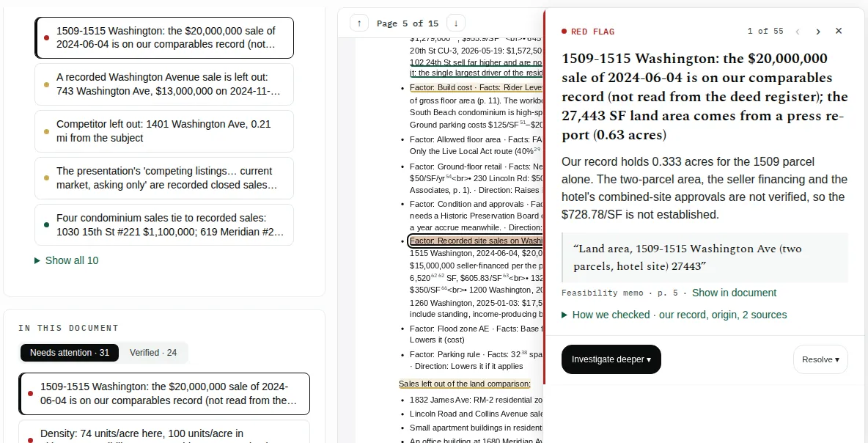
Task: Open the Four condominium sales finding card
Action: 164,225
